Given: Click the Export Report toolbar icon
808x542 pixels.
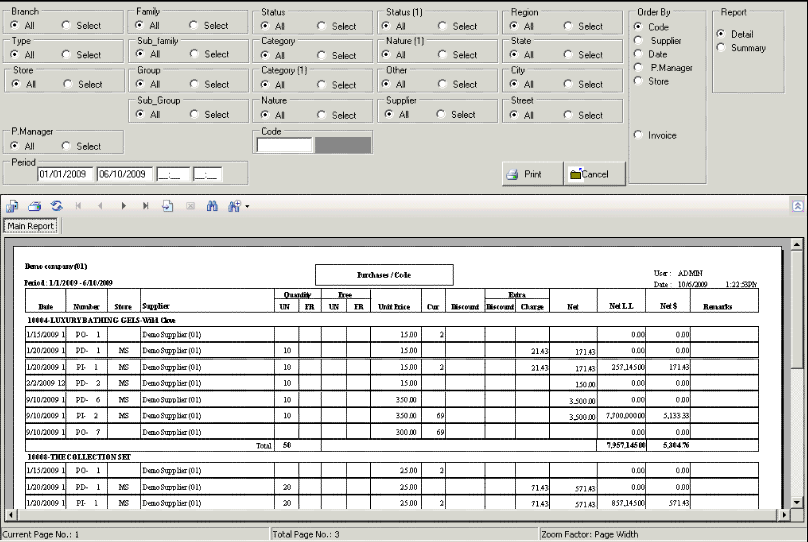Looking at the screenshot, I should pos(13,205).
